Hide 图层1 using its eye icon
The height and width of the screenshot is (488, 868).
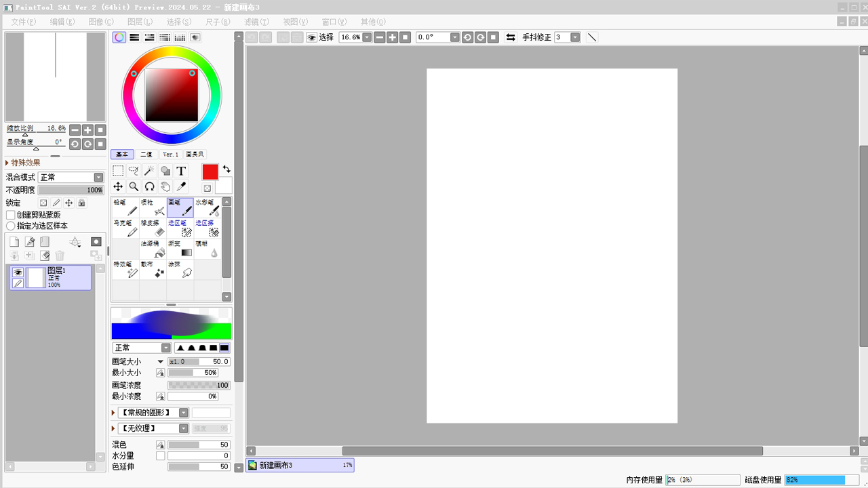[18, 272]
